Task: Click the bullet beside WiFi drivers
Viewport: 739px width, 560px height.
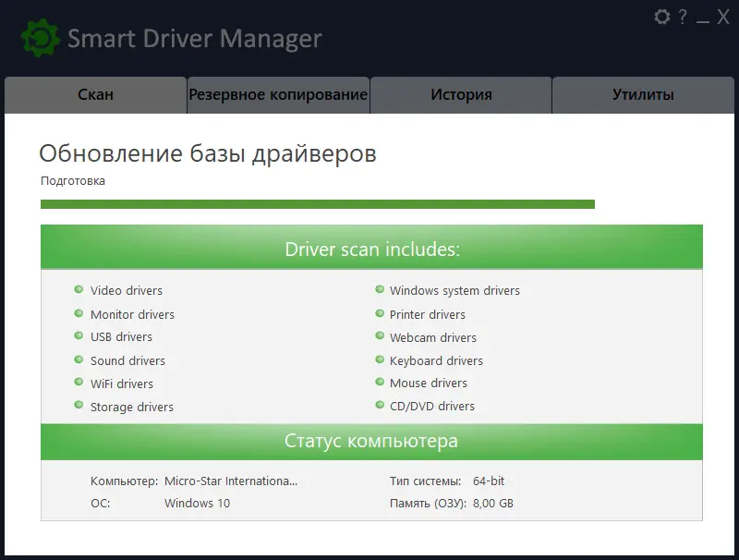Action: [x=79, y=383]
